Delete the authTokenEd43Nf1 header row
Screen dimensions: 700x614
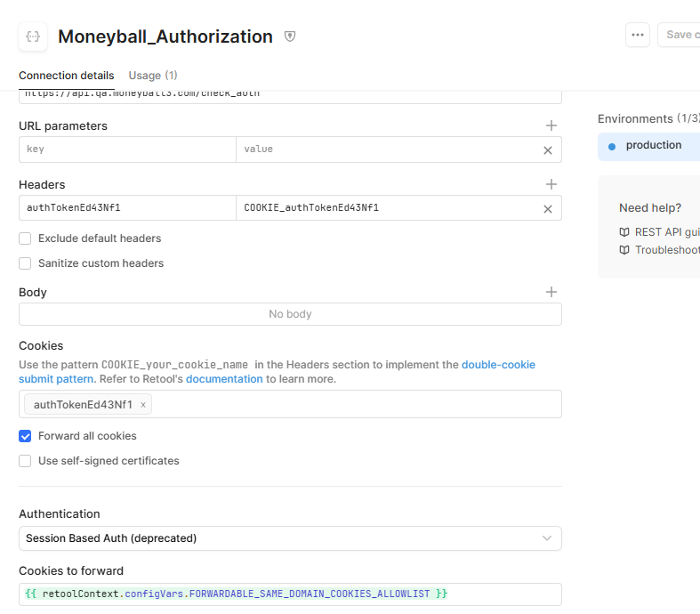(548, 209)
